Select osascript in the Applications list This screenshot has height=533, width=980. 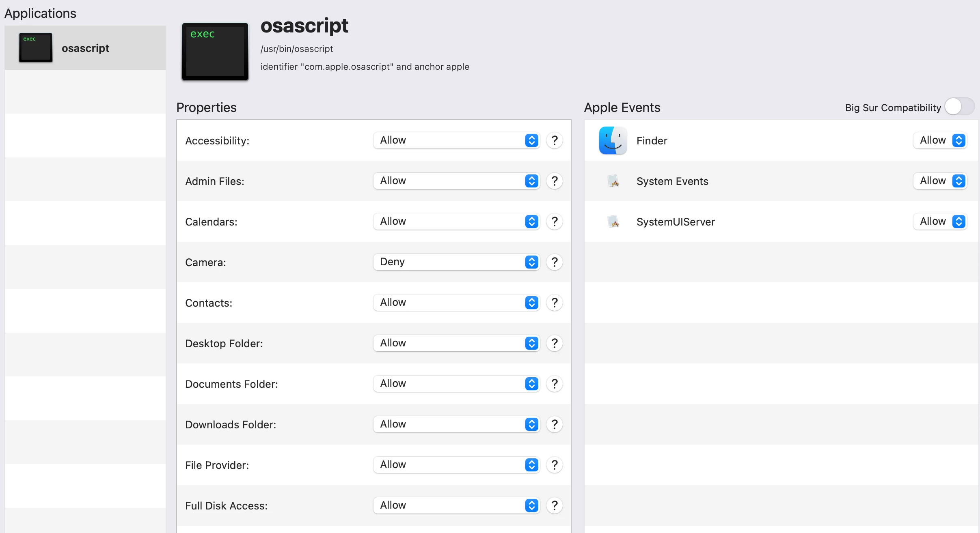pos(85,48)
